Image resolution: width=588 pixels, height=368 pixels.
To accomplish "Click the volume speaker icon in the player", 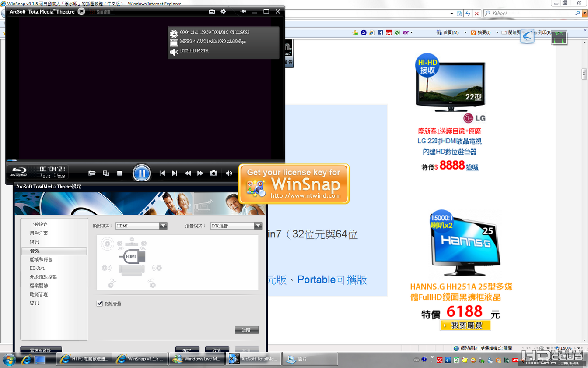I will click(x=229, y=173).
